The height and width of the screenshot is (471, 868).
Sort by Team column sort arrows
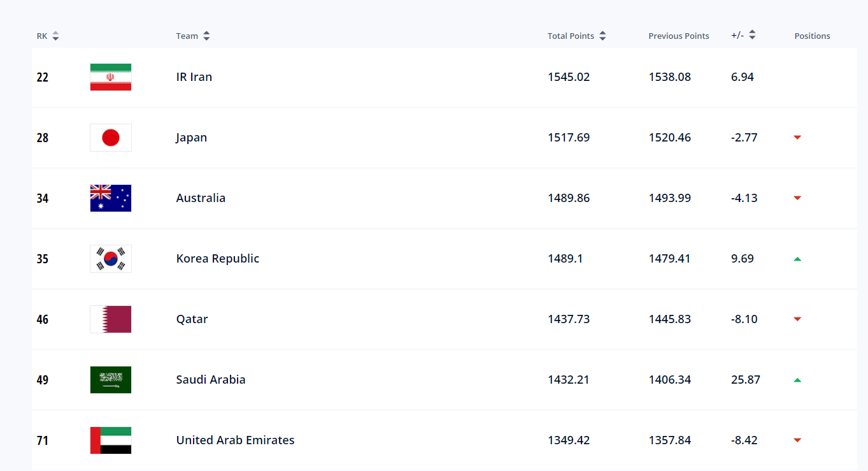pyautogui.click(x=206, y=36)
